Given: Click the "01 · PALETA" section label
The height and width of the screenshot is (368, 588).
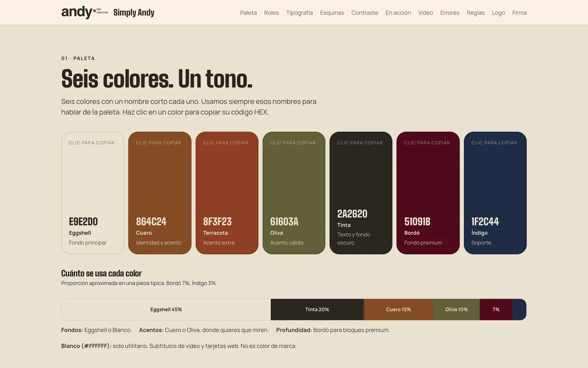Looking at the screenshot, I should [78, 58].
